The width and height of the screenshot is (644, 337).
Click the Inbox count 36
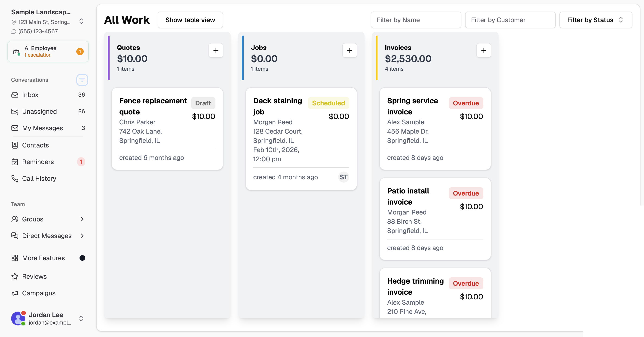(82, 95)
